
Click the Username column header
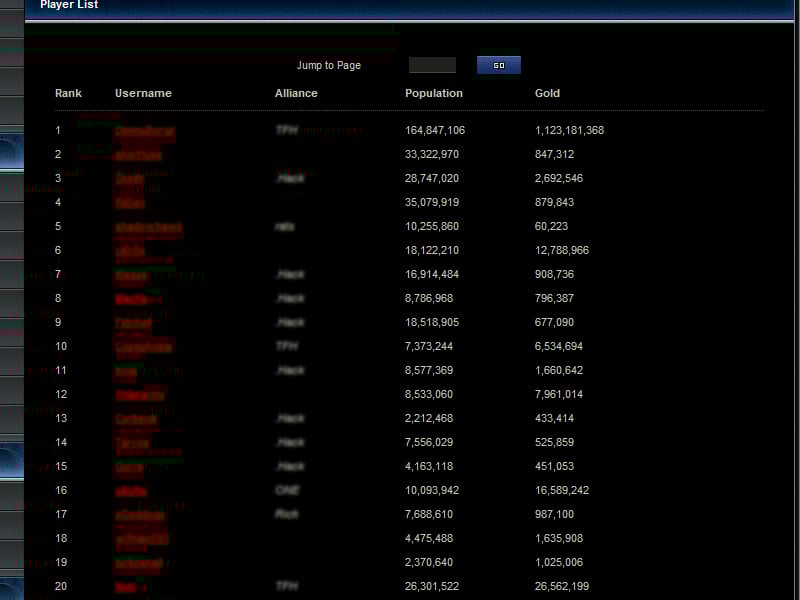click(x=143, y=93)
